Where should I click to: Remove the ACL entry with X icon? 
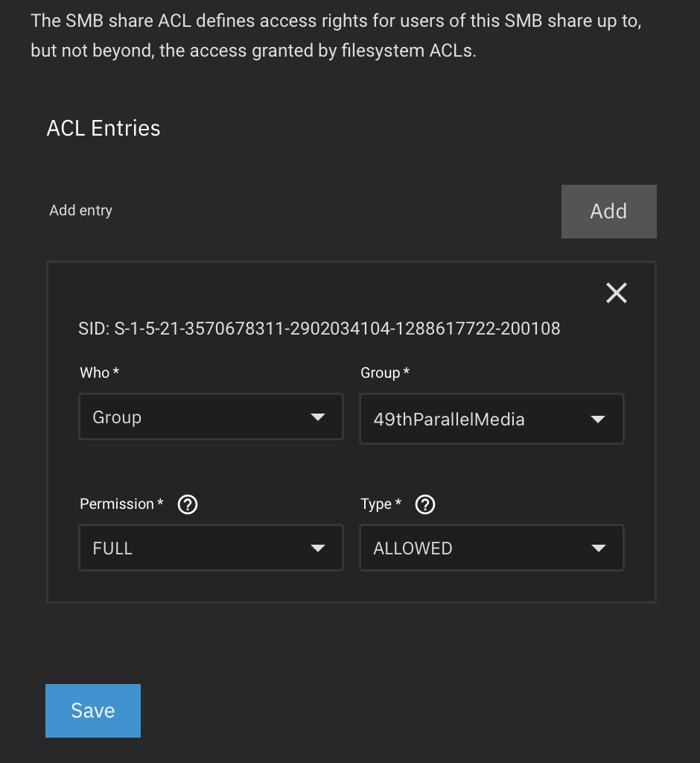(x=616, y=293)
